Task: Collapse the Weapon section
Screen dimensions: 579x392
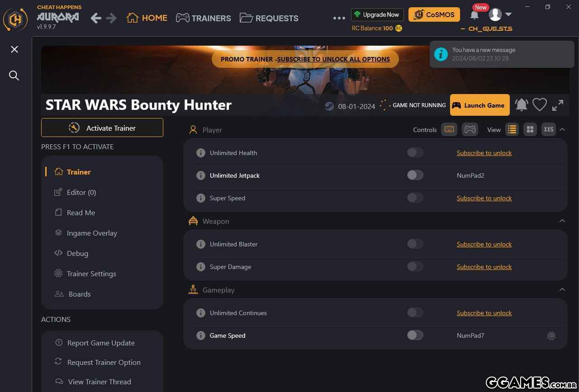Action: (562, 221)
